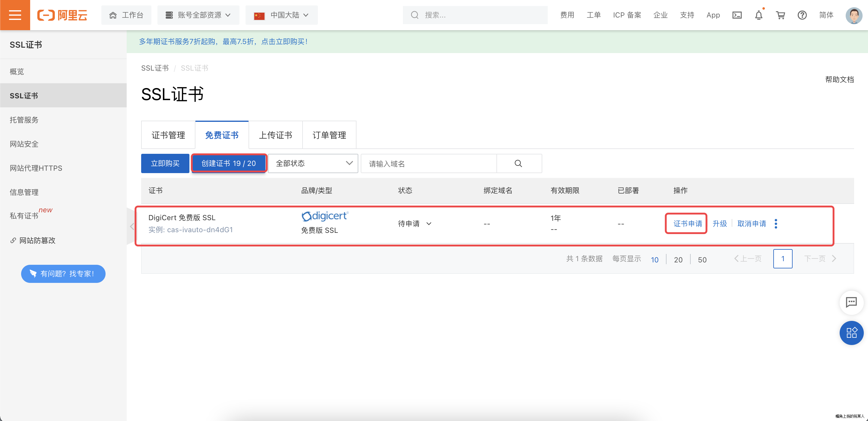Click the 升级 link

pos(720,224)
